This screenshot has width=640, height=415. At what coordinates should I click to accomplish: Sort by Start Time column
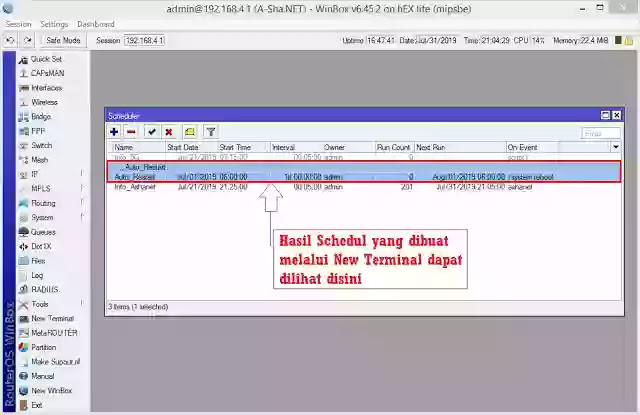click(x=244, y=147)
